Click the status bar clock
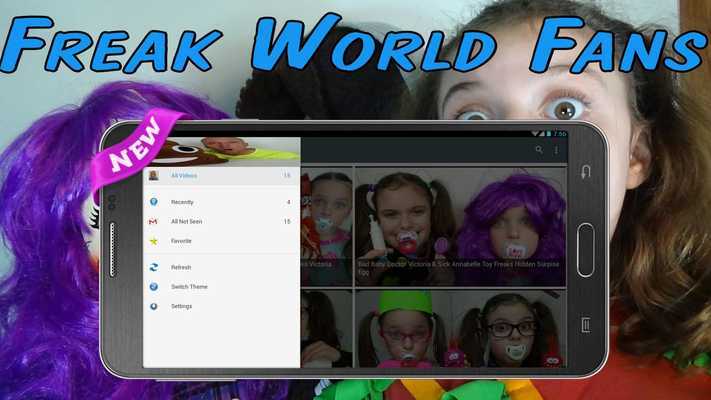 (560, 134)
